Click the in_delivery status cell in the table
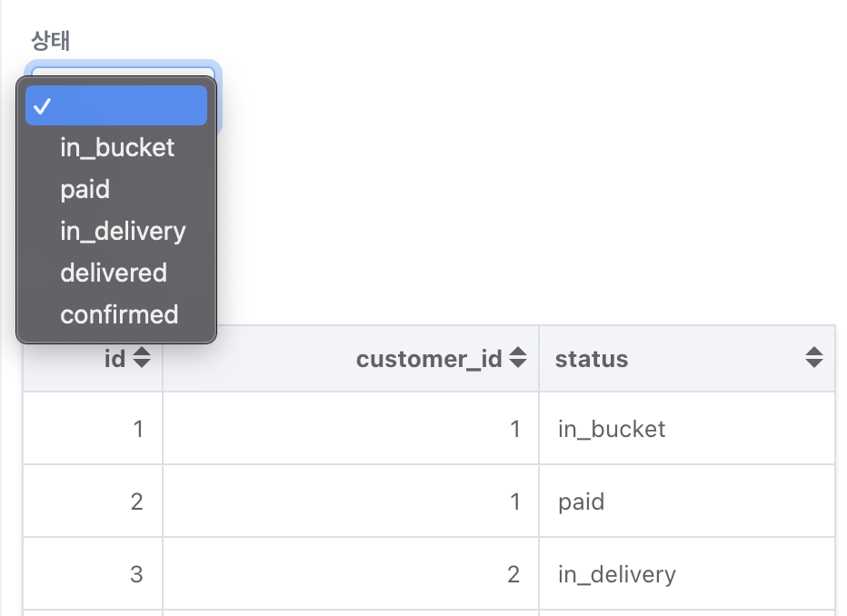This screenshot has height=616, width=847. click(617, 574)
